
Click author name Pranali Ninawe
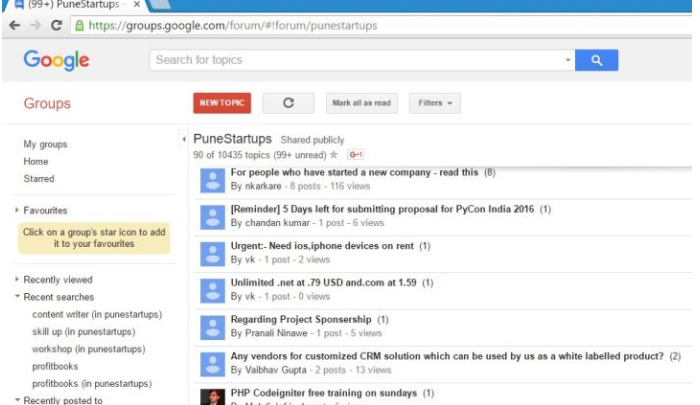pos(276,333)
